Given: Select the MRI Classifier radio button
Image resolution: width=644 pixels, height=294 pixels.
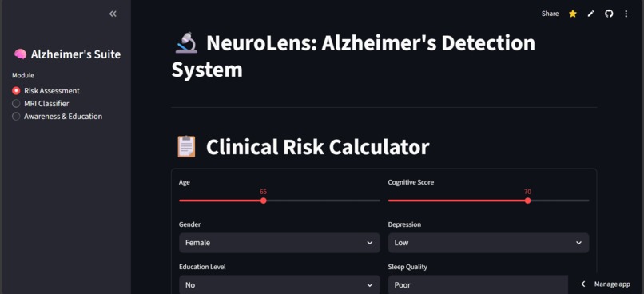Looking at the screenshot, I should (16, 104).
